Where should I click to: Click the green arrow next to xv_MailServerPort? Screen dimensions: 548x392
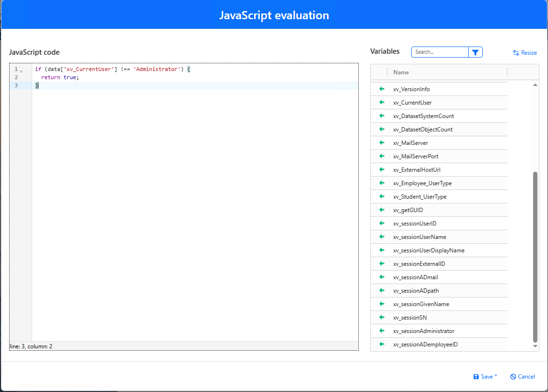[382, 156]
